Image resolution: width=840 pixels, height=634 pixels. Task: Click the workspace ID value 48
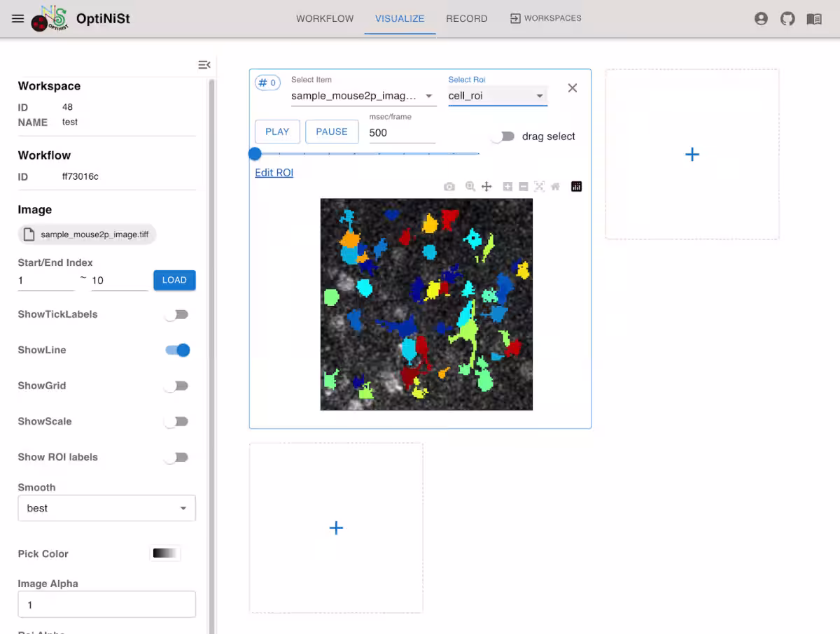coord(67,107)
